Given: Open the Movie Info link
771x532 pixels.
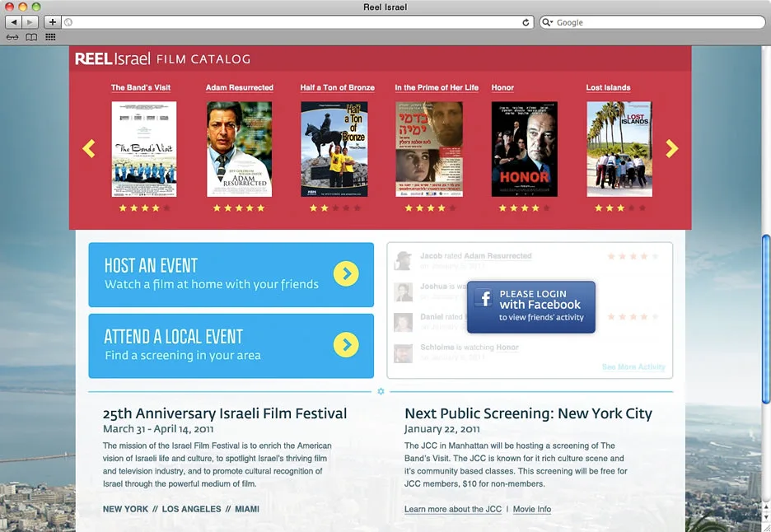Looking at the screenshot, I should [532, 509].
